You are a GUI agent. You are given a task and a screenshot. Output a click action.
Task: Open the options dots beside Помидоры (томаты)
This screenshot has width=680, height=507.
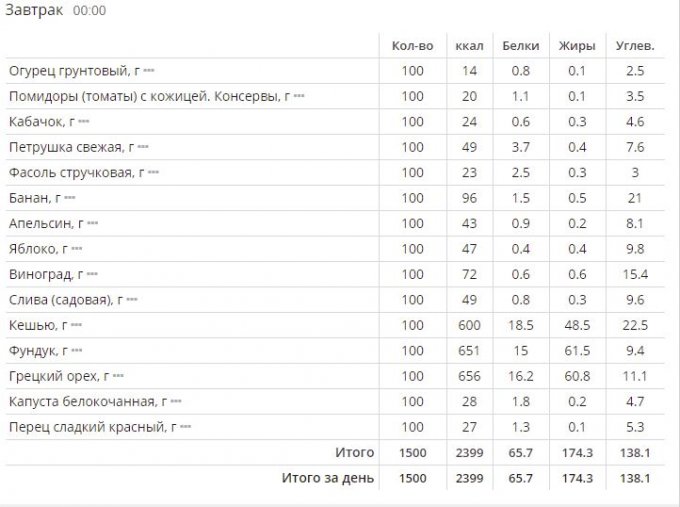click(x=299, y=97)
